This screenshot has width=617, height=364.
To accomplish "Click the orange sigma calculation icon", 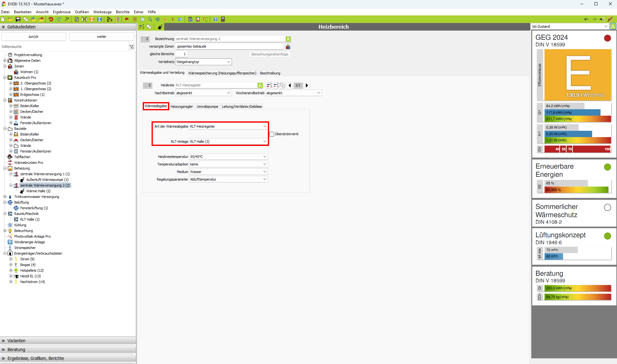I will [x=92, y=19].
